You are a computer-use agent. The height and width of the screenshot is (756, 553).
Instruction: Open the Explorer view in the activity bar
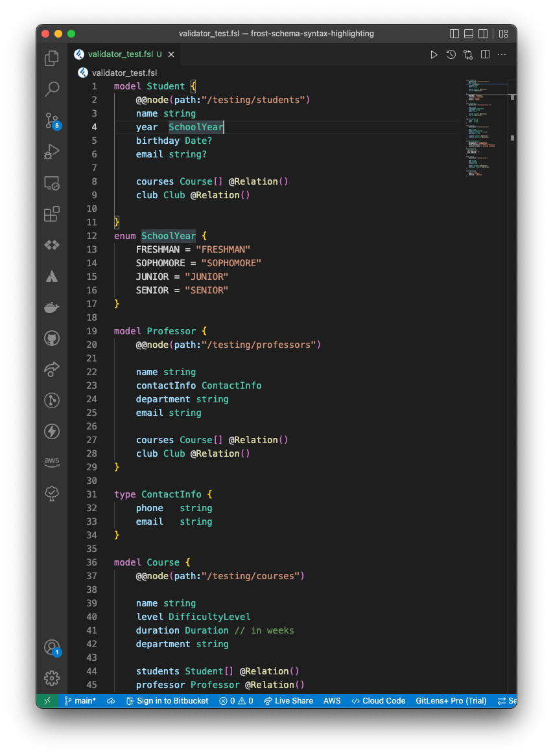tap(52, 58)
